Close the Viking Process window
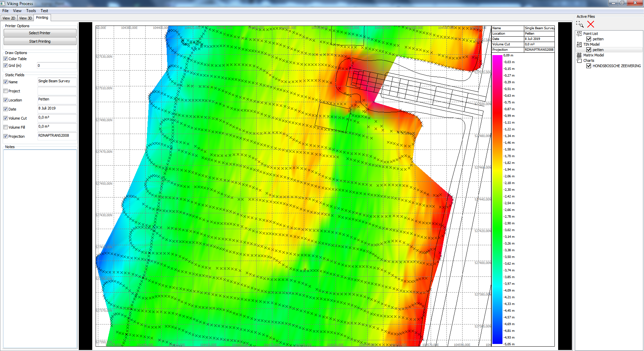The width and height of the screenshot is (644, 351). (x=635, y=3)
